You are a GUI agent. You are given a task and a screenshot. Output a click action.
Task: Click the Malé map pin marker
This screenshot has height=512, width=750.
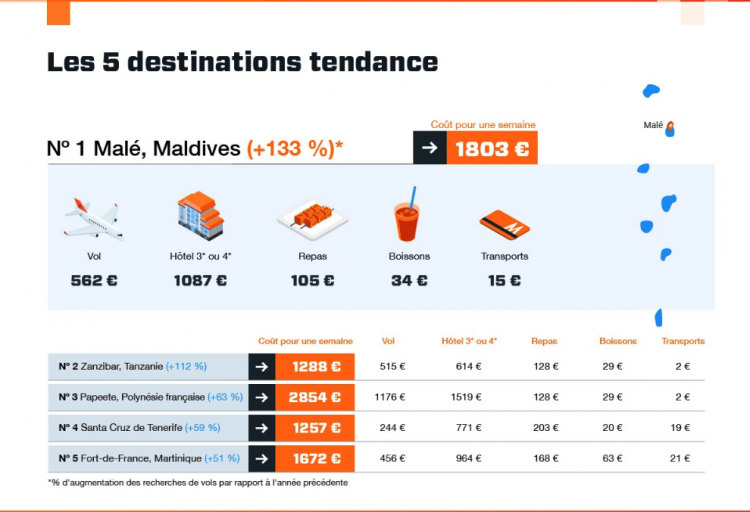[x=670, y=126]
